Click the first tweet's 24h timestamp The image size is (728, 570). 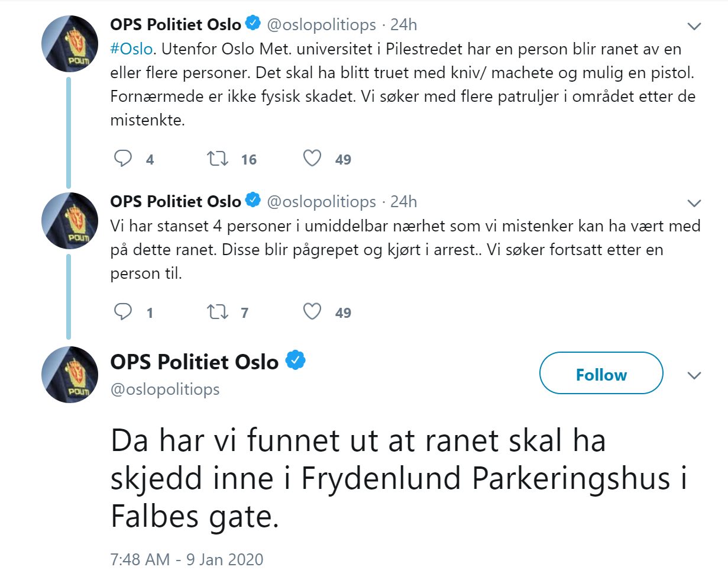point(403,25)
